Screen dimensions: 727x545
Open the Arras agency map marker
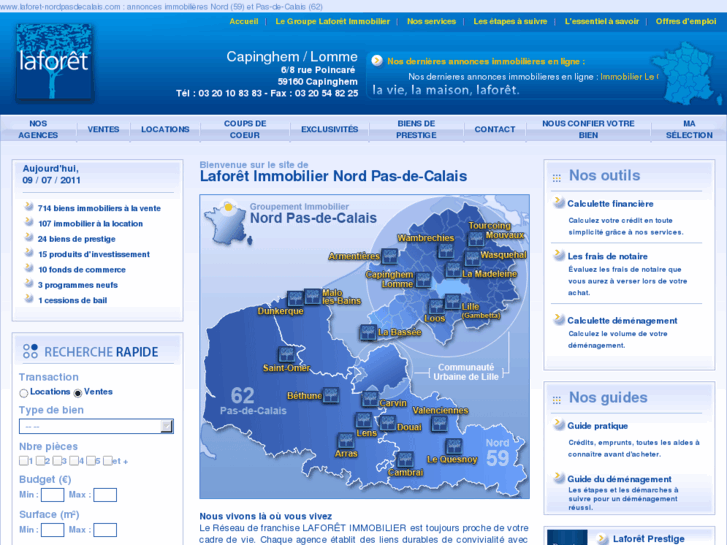point(345,441)
